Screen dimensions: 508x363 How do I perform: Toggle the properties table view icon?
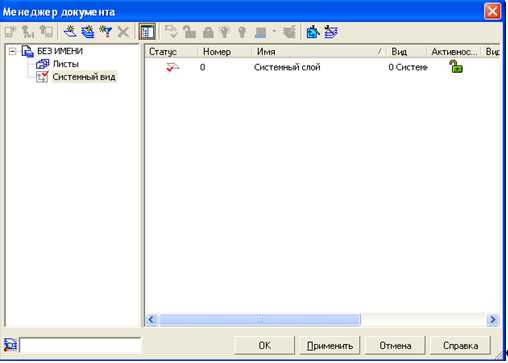coord(147,32)
